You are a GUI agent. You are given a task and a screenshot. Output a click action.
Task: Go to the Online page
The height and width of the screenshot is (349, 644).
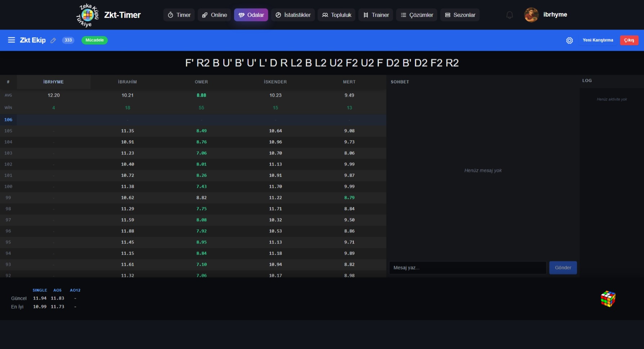(x=214, y=15)
